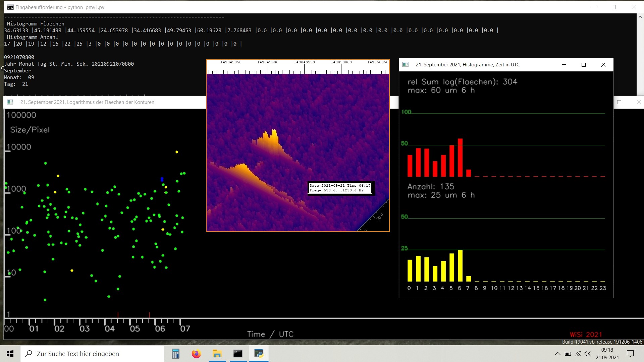Open the Action Center notifications icon
644x362 pixels.
630,354
